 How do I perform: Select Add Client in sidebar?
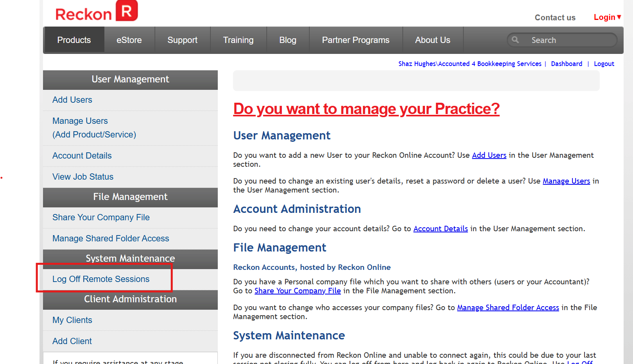(72, 341)
